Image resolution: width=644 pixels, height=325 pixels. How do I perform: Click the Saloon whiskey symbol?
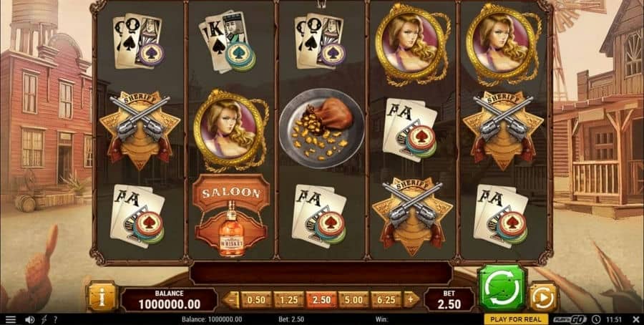(231, 215)
